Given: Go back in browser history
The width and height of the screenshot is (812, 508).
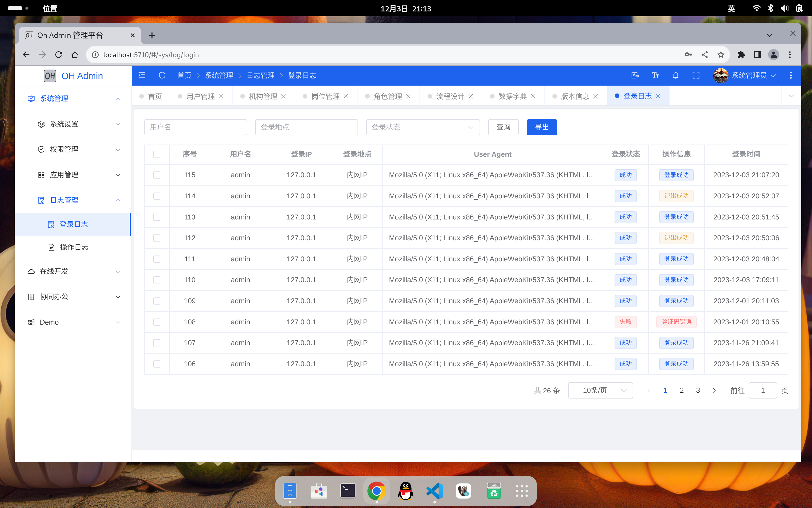Looking at the screenshot, I should [26, 54].
